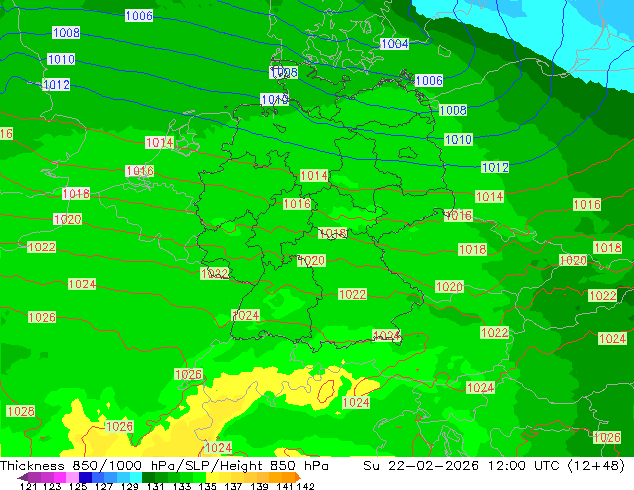Viewport: 634px width, 490px height.
Task: Click the map title 'Thickness 850/1000 hPa/SLP/Height 850 hPa'
Action: click(164, 466)
